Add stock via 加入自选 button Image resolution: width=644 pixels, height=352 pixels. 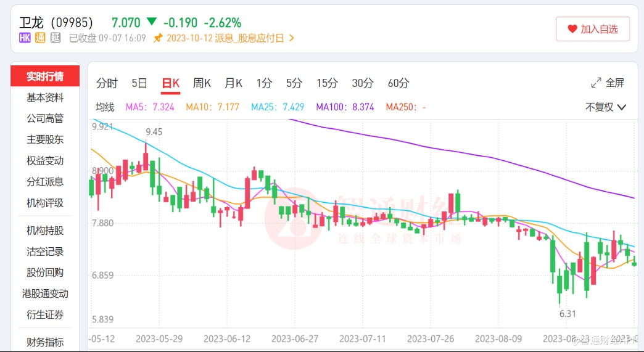pyautogui.click(x=593, y=29)
